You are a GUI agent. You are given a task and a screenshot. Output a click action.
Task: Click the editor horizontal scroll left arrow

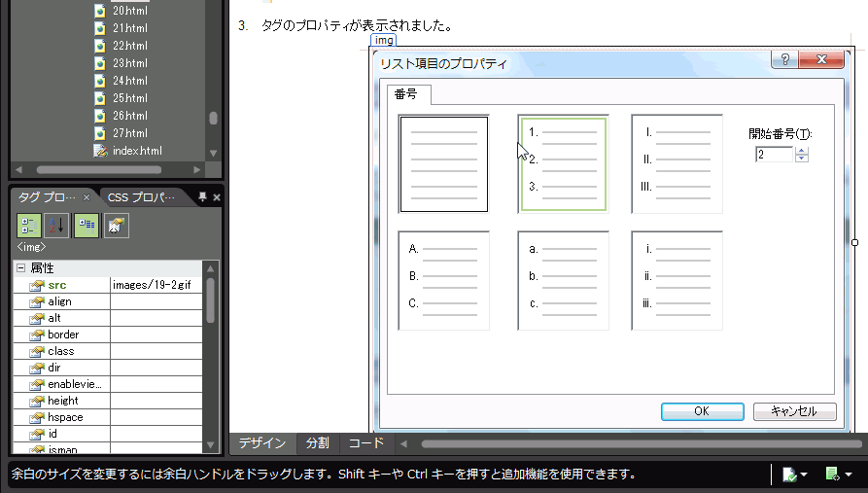(x=403, y=443)
